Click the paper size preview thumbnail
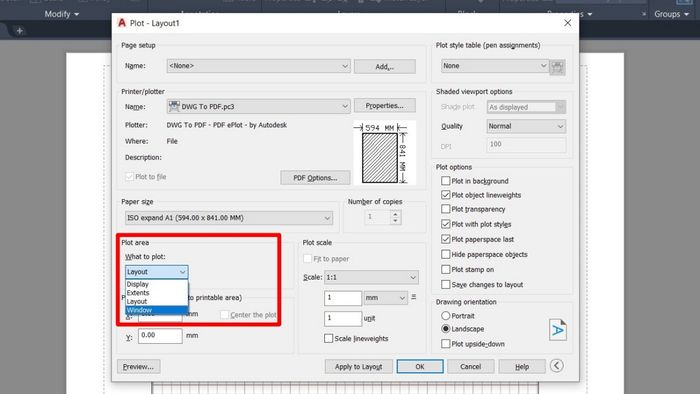The height and width of the screenshot is (394, 700). (384, 153)
